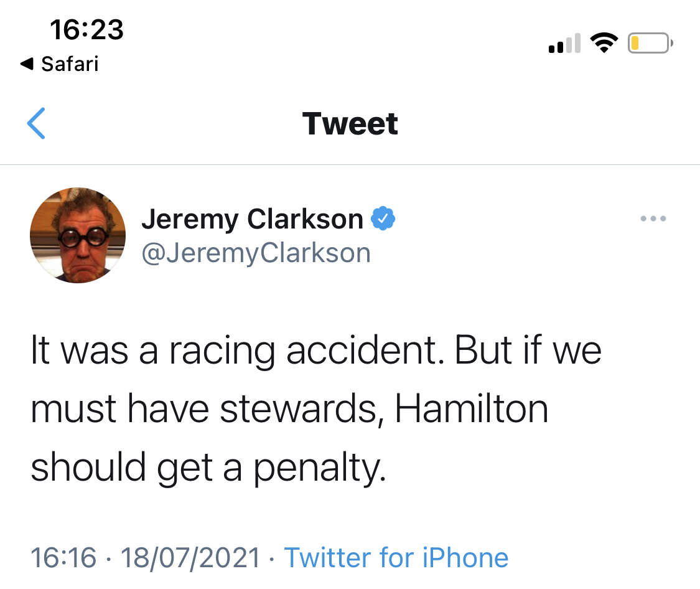Viewport: 700px width, 589px height.
Task: Return to Safari via the breadcrumb label
Action: [70, 64]
